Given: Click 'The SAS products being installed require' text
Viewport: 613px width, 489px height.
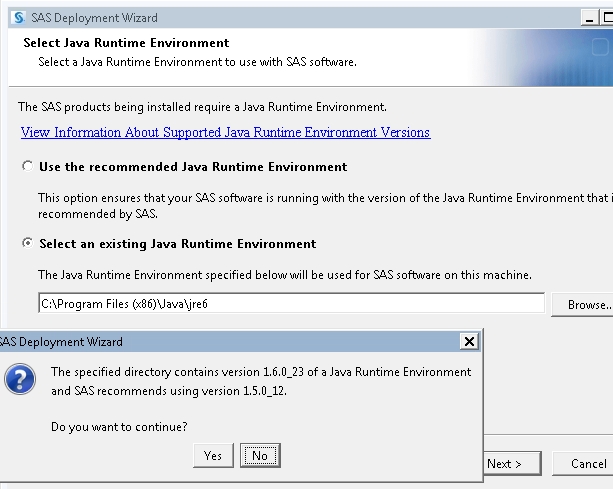Looking at the screenshot, I should [x=202, y=107].
